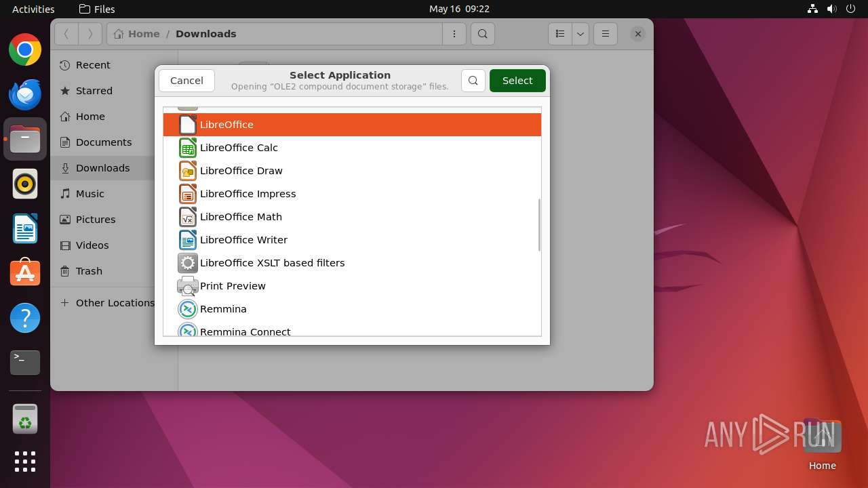Click the Files window search button

(x=482, y=34)
